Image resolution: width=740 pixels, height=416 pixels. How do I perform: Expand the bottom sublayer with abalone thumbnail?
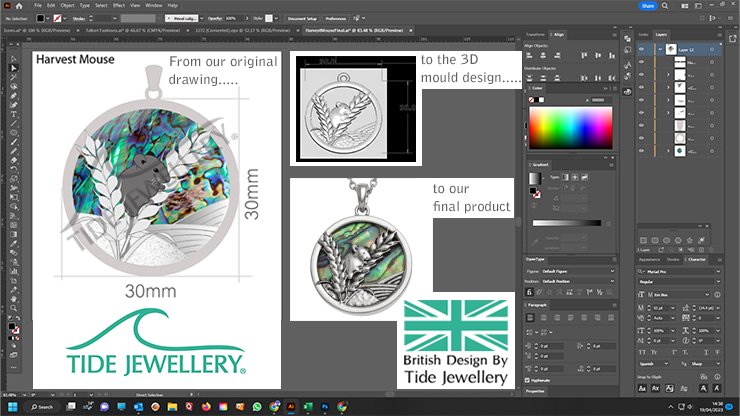click(x=668, y=151)
